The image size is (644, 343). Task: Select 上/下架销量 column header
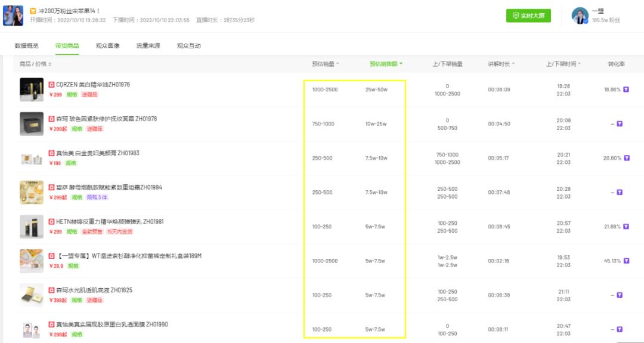pyautogui.click(x=447, y=64)
